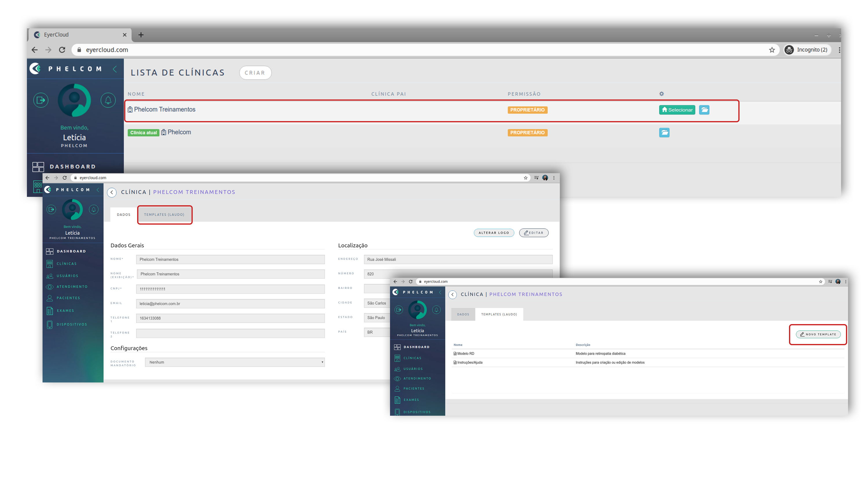868x488 pixels.
Task: Click notification bell in top window sidebar
Action: point(108,100)
